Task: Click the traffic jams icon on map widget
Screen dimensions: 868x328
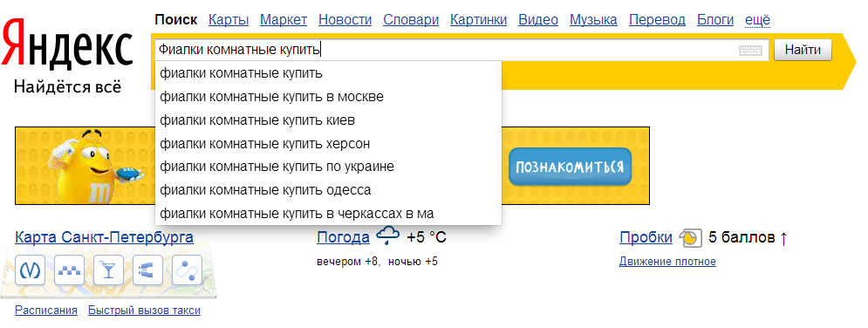Action: tap(147, 270)
